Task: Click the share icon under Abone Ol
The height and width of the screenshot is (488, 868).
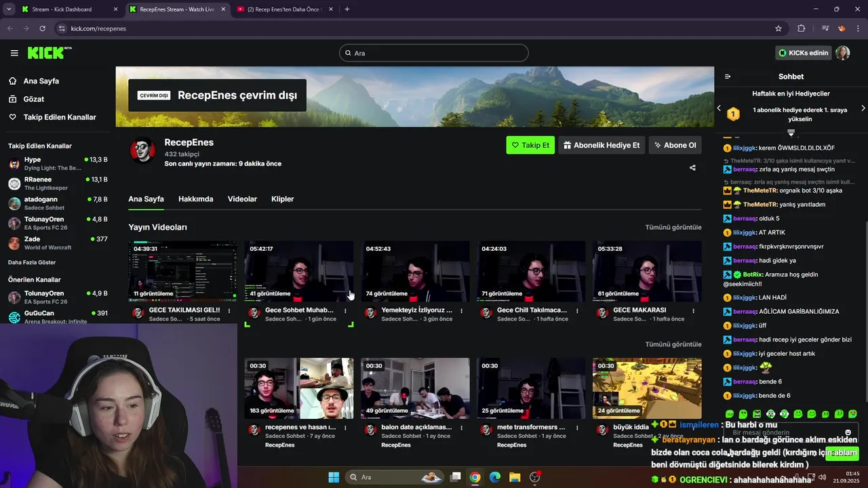Action: 692,167
